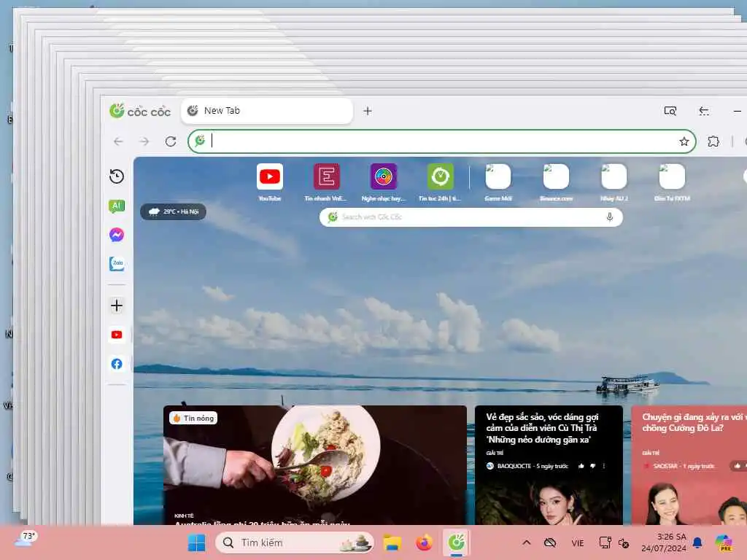Open the network tray icon

pyautogui.click(x=605, y=542)
